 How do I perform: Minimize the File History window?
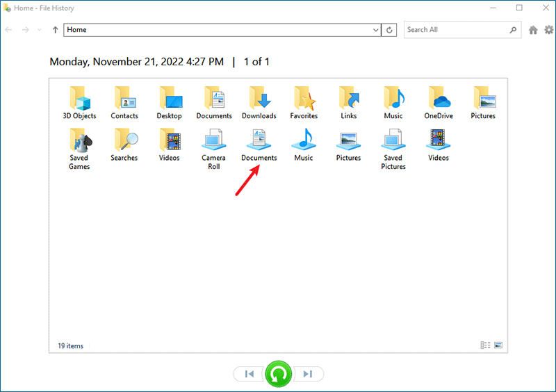pos(493,8)
